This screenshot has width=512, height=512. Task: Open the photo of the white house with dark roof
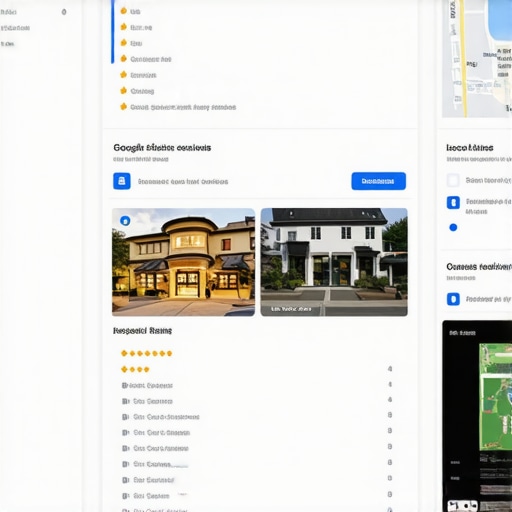click(x=334, y=262)
